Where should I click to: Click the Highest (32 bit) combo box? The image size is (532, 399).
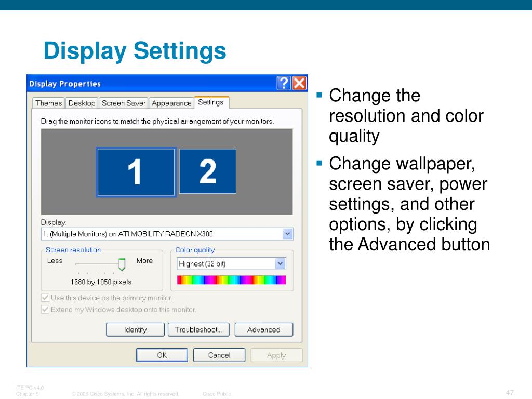point(231,263)
